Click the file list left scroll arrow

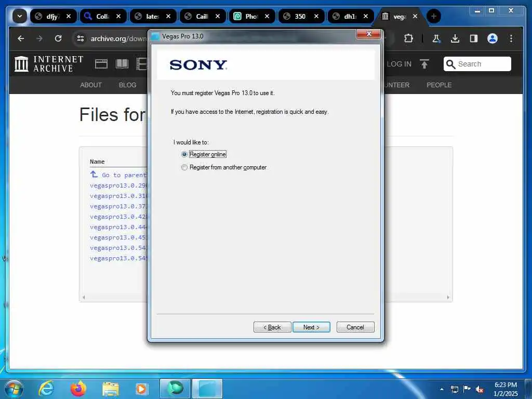[84, 297]
